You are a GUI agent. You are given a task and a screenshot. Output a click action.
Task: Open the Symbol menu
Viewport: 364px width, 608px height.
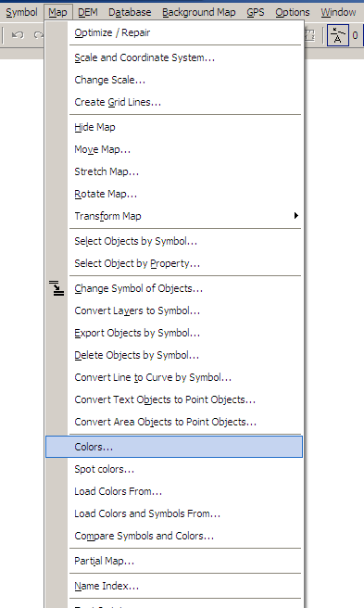[x=21, y=12]
